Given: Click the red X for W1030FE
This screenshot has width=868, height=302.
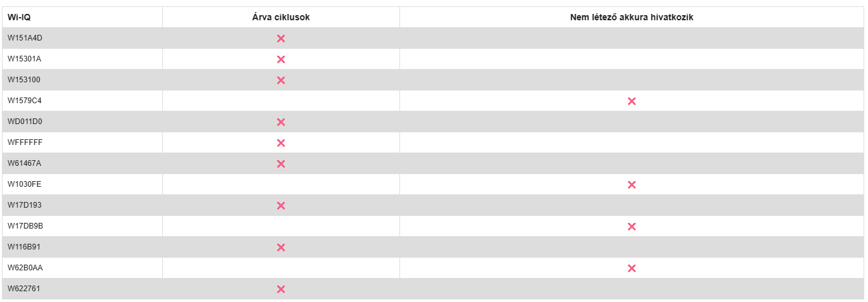Looking at the screenshot, I should point(632,185).
